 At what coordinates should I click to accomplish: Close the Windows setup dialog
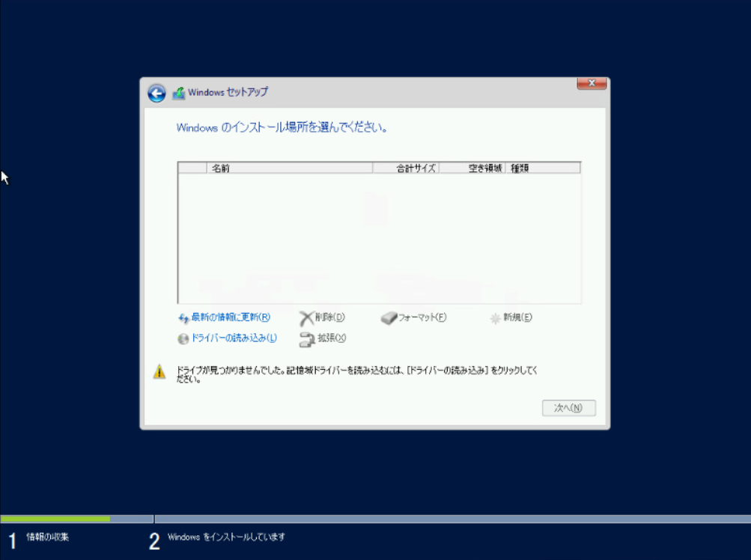tap(592, 83)
